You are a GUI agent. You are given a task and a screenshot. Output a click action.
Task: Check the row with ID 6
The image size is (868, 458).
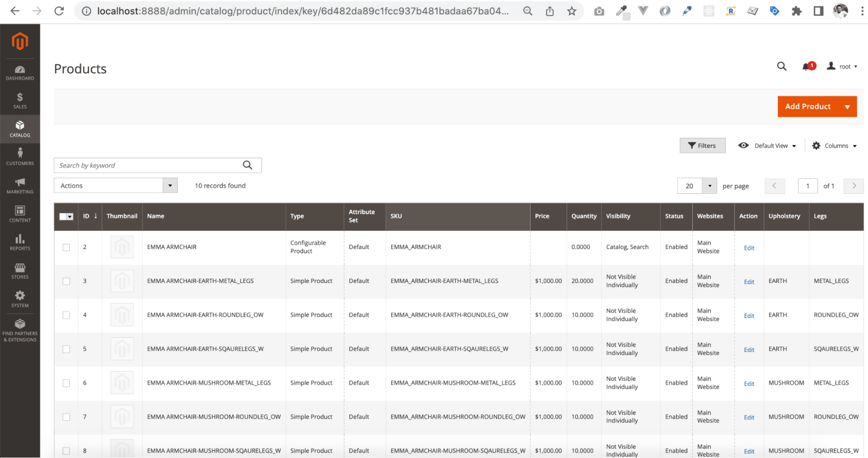click(x=66, y=383)
